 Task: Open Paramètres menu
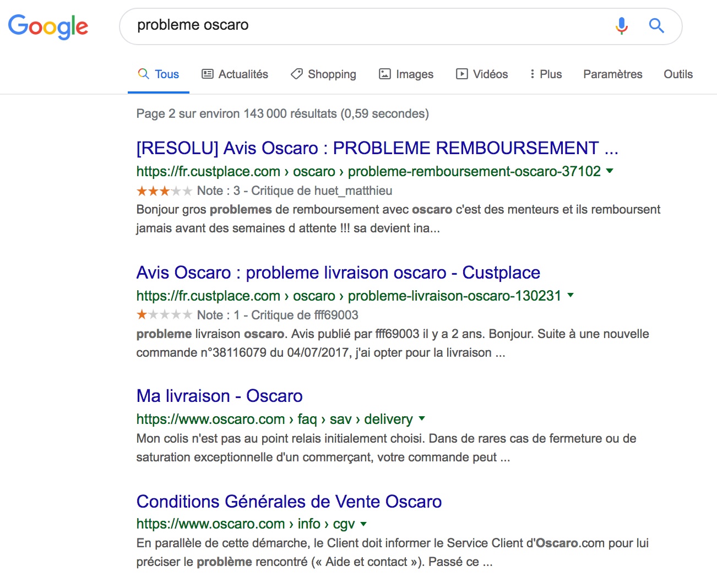tap(612, 74)
